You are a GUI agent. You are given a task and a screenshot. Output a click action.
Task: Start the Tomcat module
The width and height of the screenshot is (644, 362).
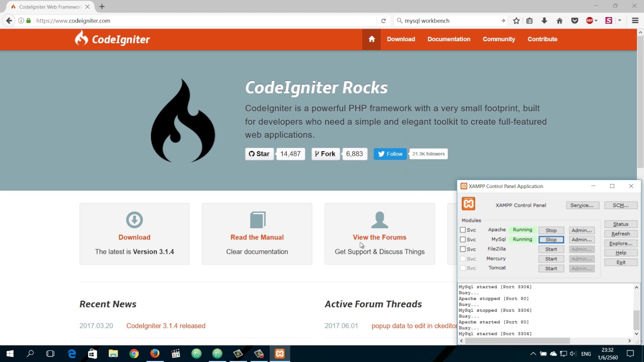point(551,268)
